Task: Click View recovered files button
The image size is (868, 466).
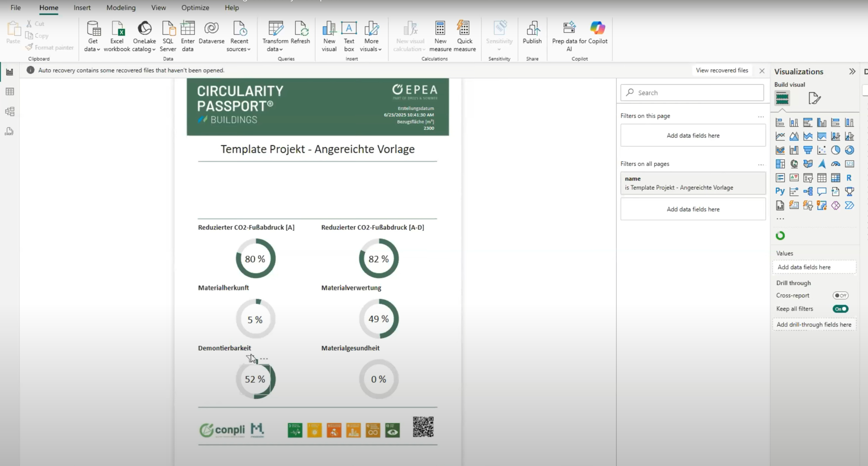Action: [x=722, y=70]
